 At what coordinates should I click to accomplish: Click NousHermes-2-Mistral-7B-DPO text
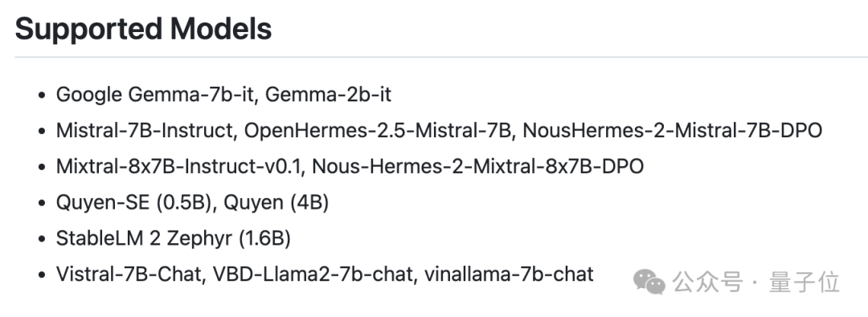click(673, 131)
